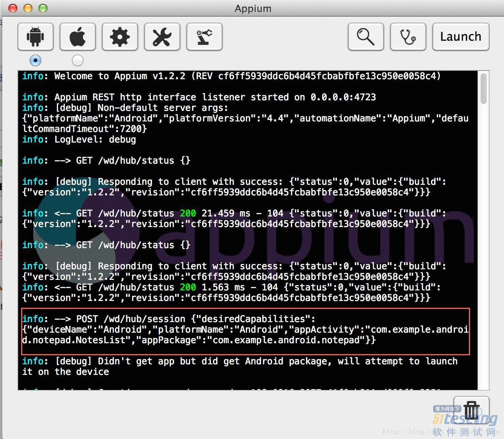Maximize the Appium window
The width and height of the screenshot is (504, 439).
[x=43, y=8]
